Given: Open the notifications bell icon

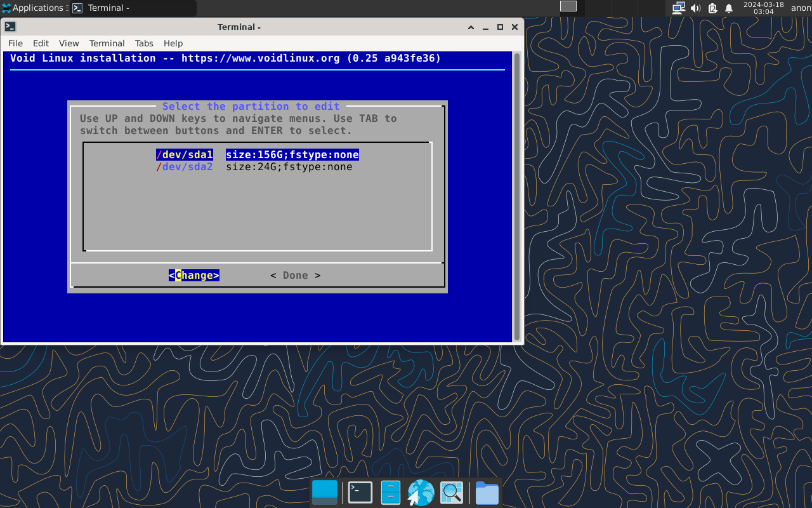Looking at the screenshot, I should click(729, 8).
